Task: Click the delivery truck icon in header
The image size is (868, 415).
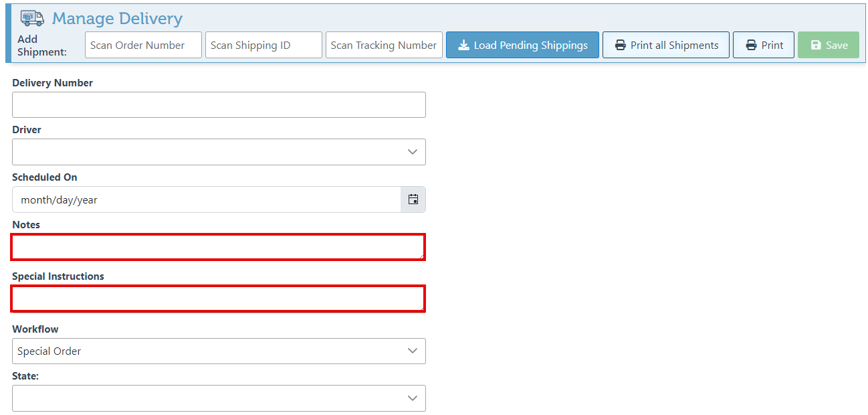Action: pyautogui.click(x=32, y=18)
